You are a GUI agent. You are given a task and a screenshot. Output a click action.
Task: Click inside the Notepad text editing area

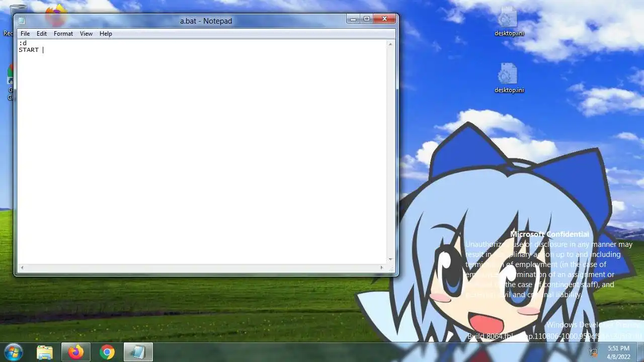pyautogui.click(x=202, y=152)
